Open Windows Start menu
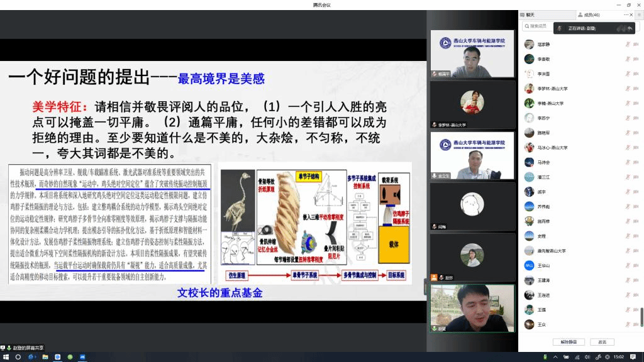 coord(6,357)
